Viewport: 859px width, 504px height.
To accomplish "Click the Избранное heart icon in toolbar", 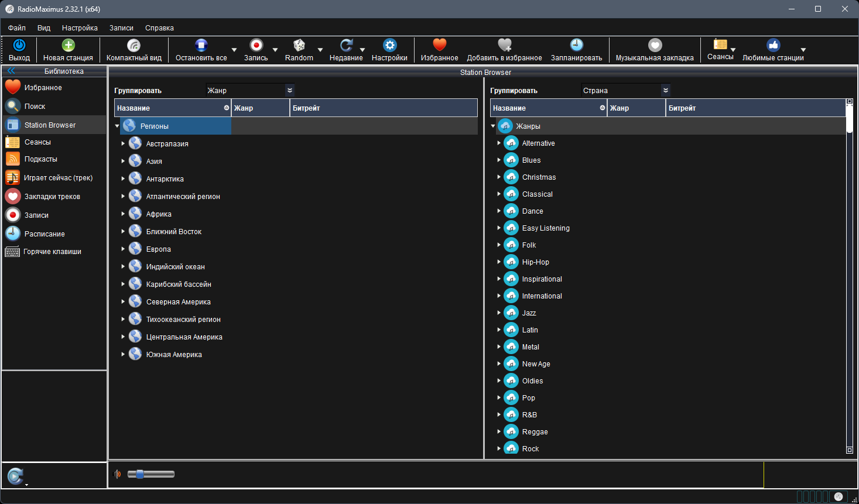I will (x=439, y=45).
